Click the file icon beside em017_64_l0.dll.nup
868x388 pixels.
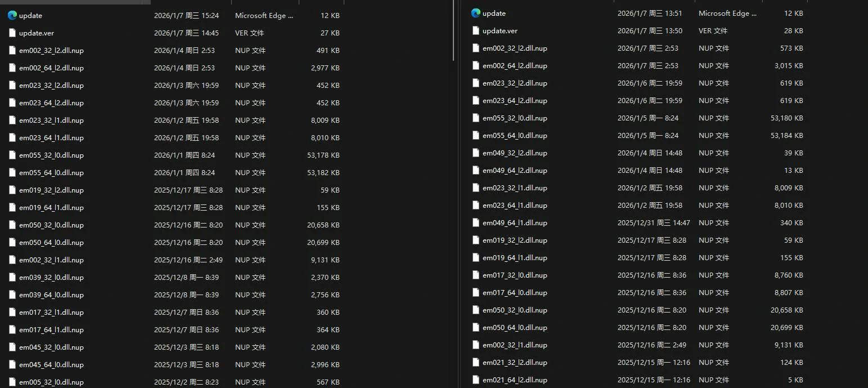[x=476, y=293]
